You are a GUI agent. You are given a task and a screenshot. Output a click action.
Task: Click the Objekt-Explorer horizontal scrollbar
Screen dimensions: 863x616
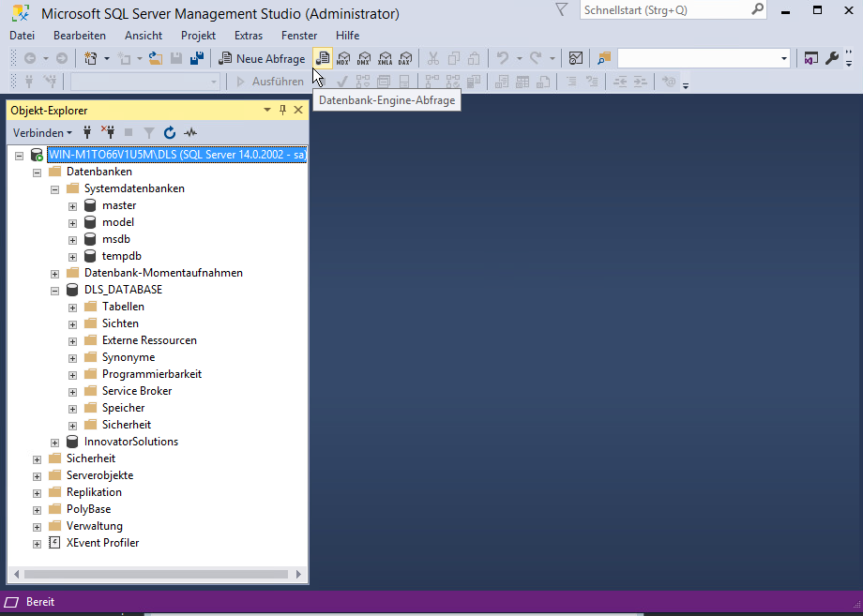tap(156, 574)
